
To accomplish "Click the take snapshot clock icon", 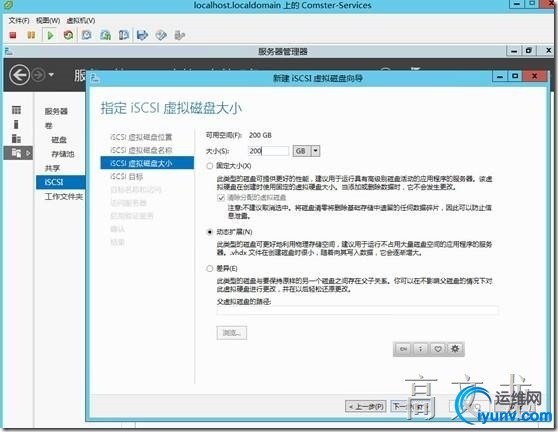I will [86, 35].
